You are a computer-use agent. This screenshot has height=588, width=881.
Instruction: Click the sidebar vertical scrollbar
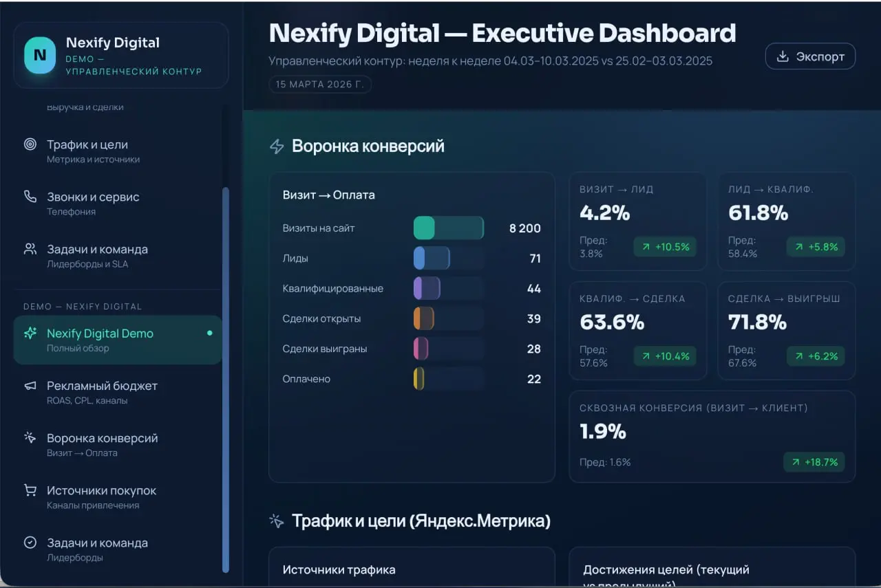(x=225, y=380)
